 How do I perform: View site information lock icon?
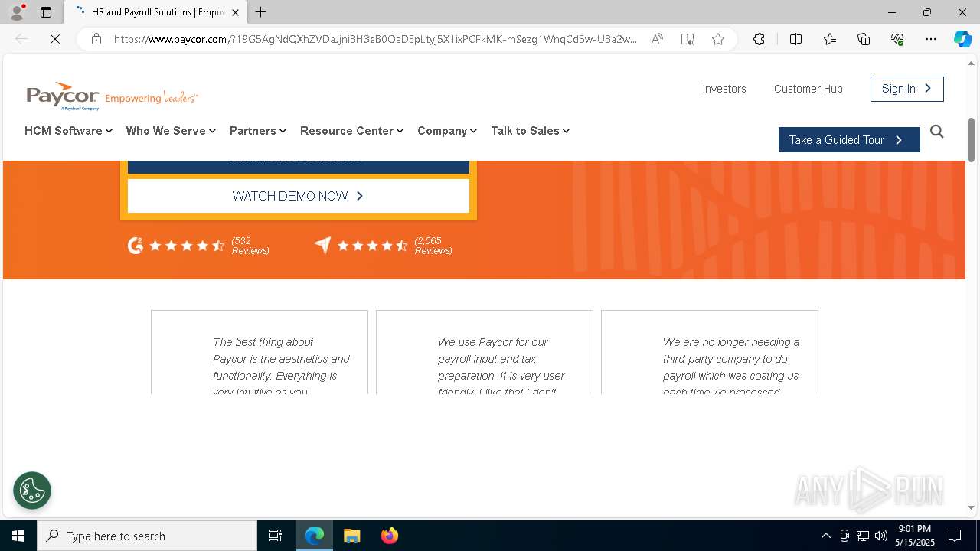point(96,39)
